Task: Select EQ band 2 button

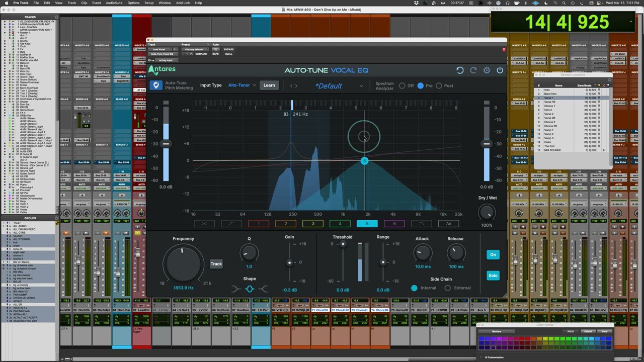Action: (x=286, y=224)
